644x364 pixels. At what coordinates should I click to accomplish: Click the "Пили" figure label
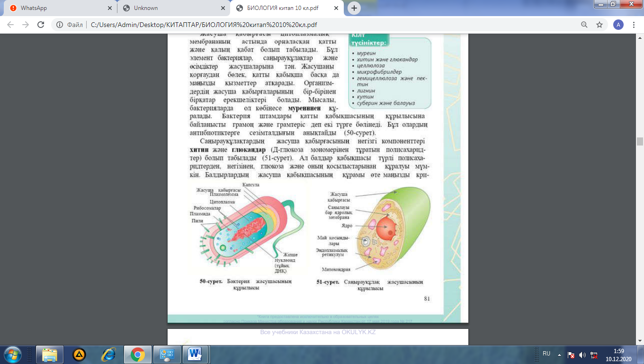[x=197, y=220]
